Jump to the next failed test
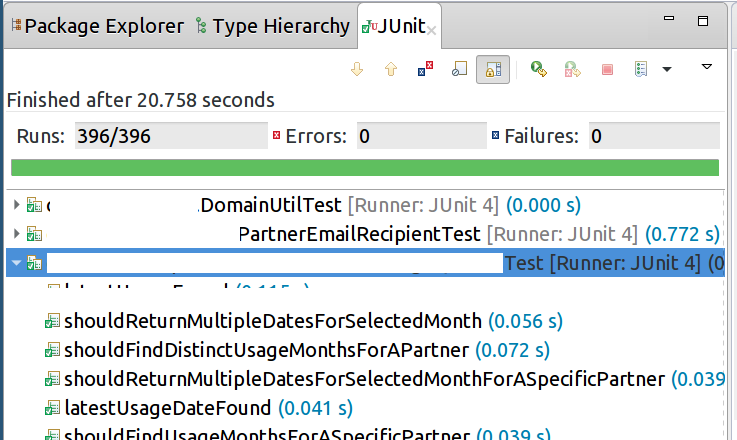 point(355,69)
